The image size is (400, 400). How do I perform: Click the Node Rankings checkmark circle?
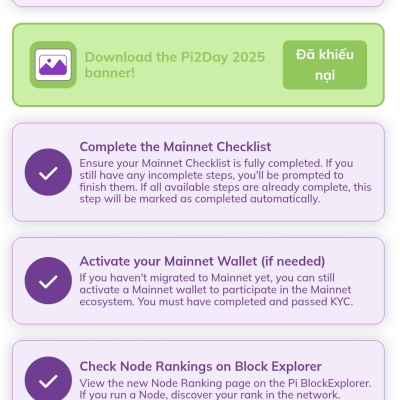pos(48,379)
